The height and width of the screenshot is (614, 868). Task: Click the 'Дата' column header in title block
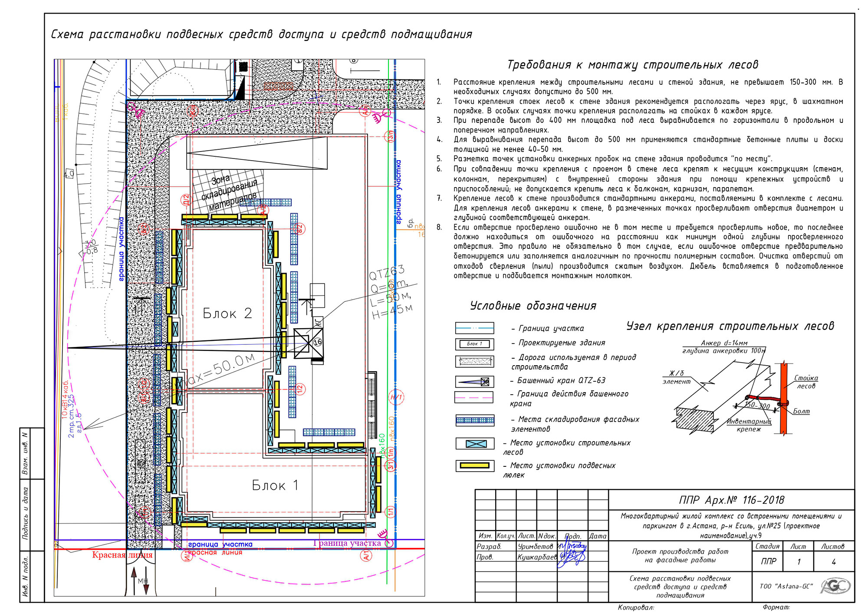(598, 536)
